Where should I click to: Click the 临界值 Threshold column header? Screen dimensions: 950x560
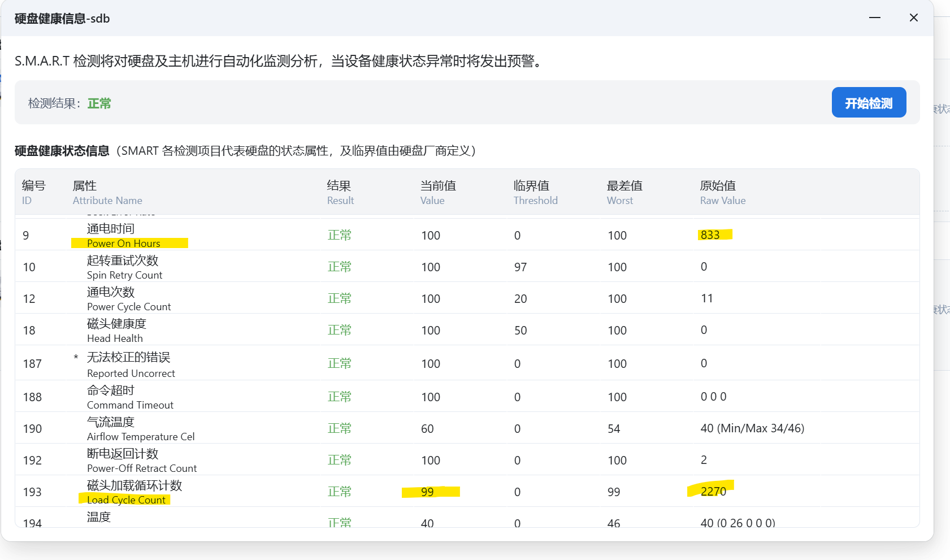(535, 192)
